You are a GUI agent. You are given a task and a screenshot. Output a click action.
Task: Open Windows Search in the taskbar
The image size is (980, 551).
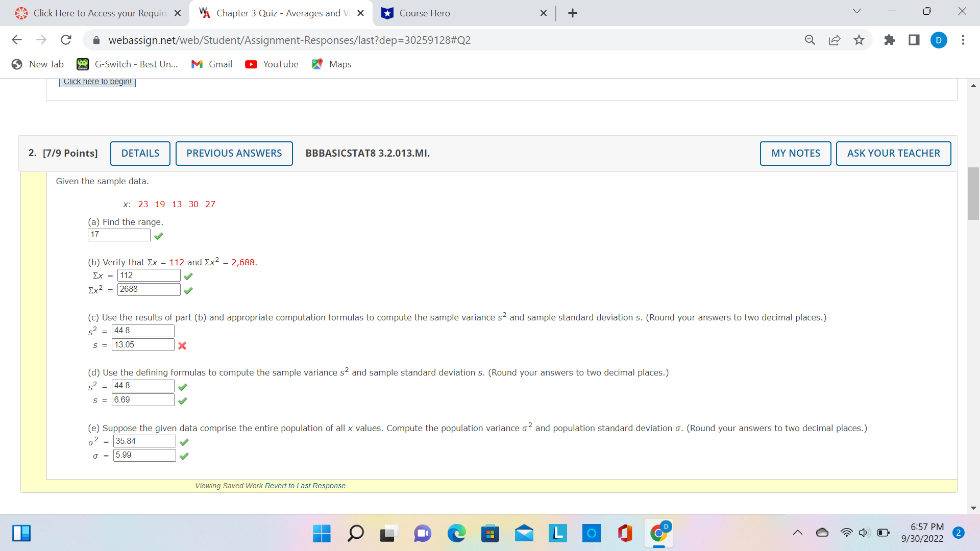tap(355, 534)
